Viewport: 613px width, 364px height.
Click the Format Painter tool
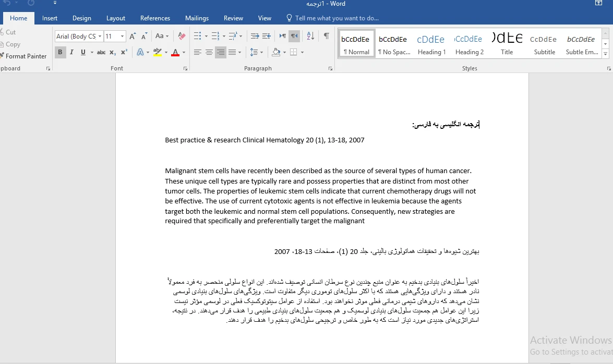click(26, 56)
